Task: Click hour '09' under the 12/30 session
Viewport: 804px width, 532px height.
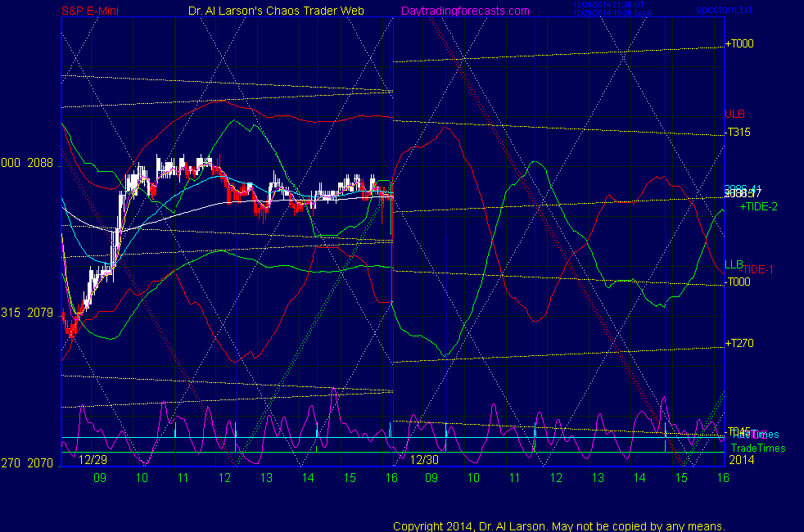Action: (431, 478)
